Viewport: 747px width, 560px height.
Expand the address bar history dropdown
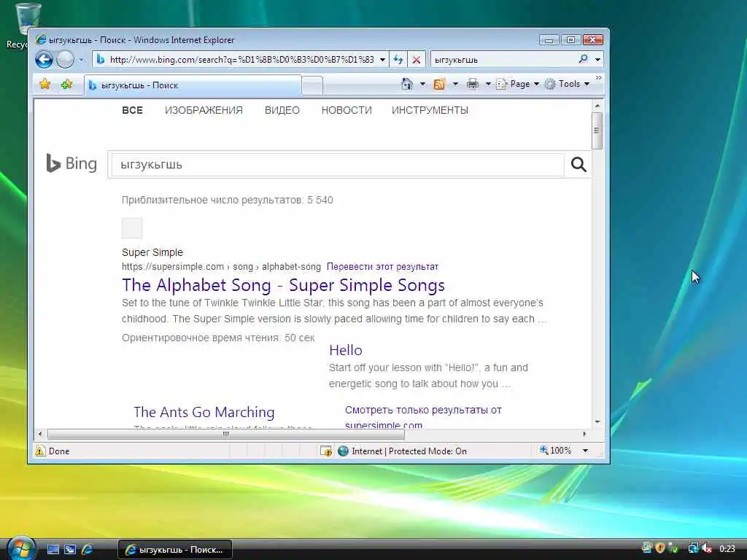[x=382, y=60]
